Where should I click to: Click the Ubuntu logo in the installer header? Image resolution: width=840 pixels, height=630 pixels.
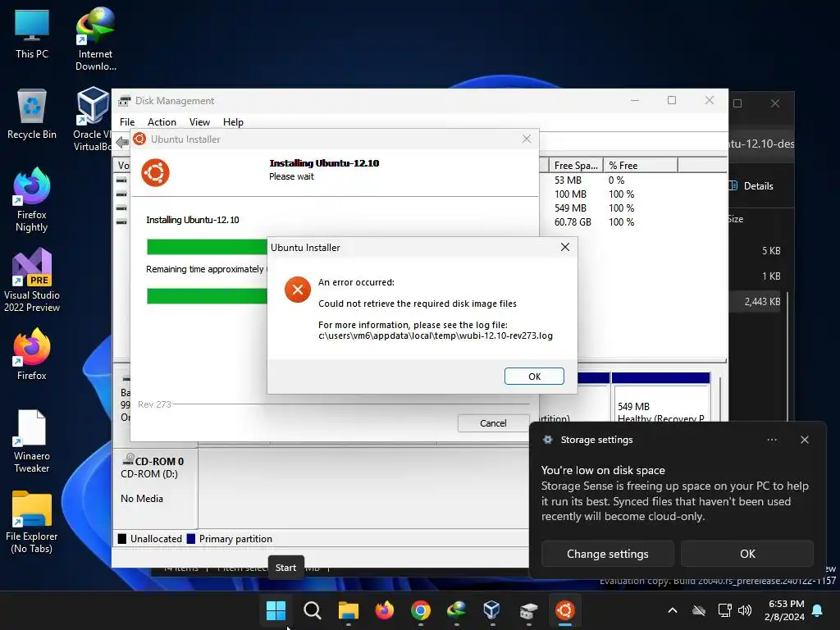tap(155, 172)
